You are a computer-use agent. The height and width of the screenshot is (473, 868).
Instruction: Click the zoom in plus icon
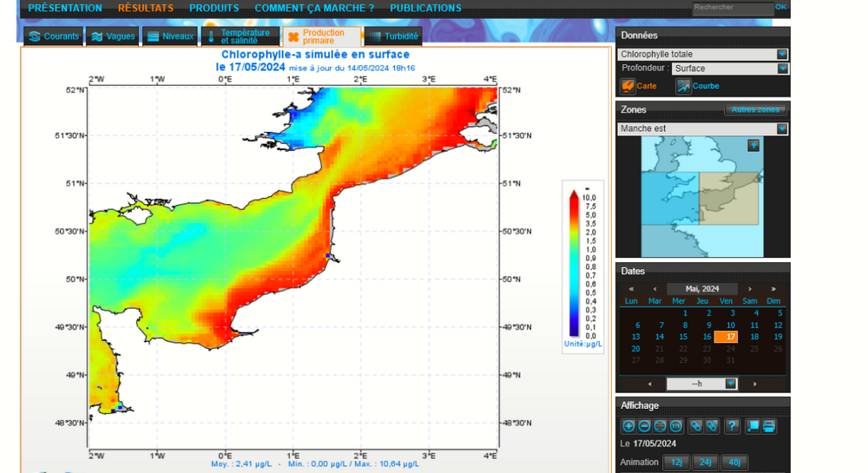point(628,426)
